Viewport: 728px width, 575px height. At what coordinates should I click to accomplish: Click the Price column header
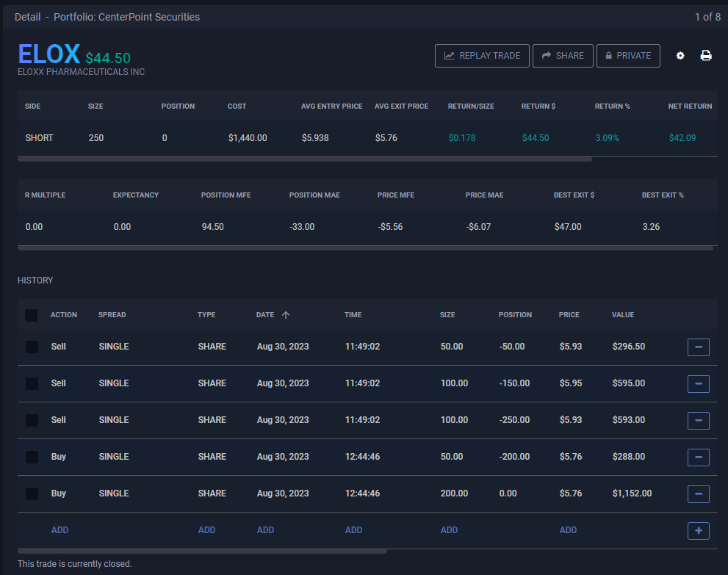click(x=569, y=315)
